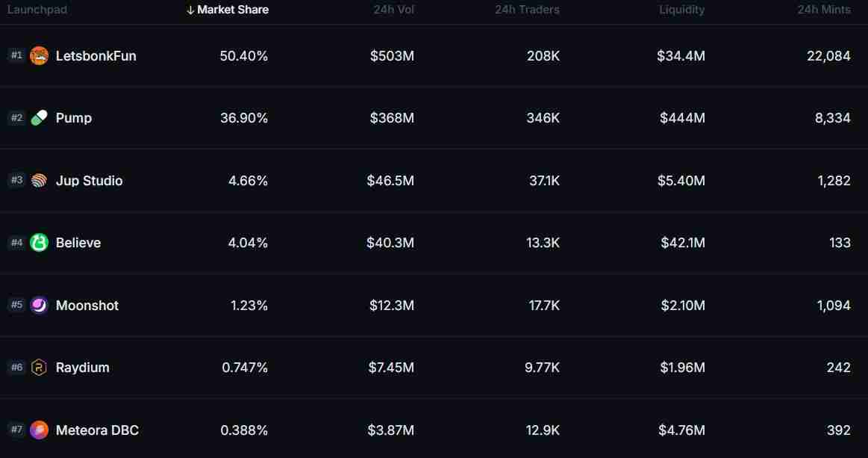Open Jup Studio via its logo icon
This screenshot has width=868, height=458.
(38, 180)
